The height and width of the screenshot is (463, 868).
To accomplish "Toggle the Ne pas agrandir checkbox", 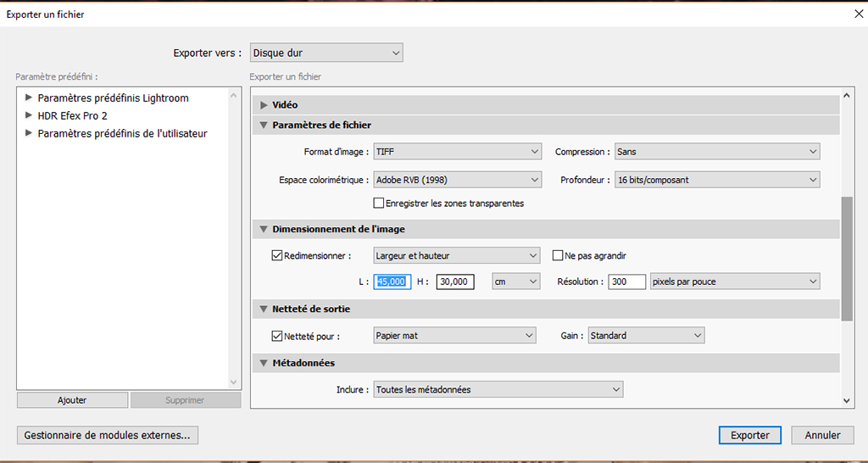I will pyautogui.click(x=558, y=255).
